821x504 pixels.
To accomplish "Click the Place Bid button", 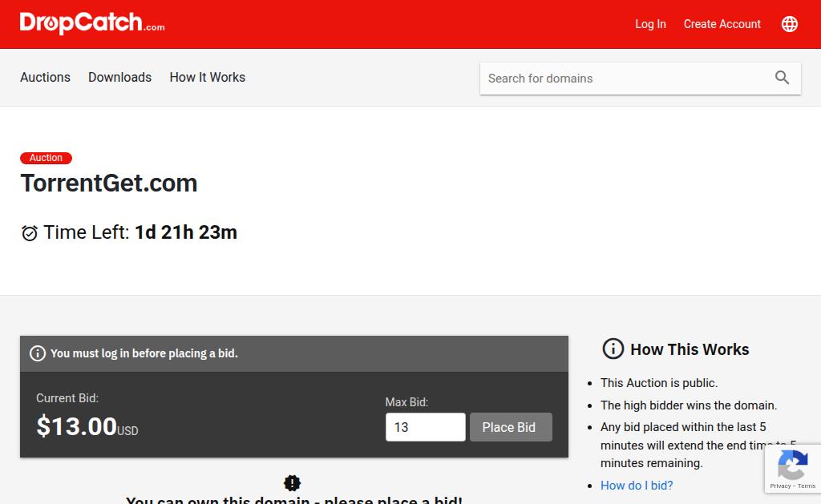I will pos(511,427).
